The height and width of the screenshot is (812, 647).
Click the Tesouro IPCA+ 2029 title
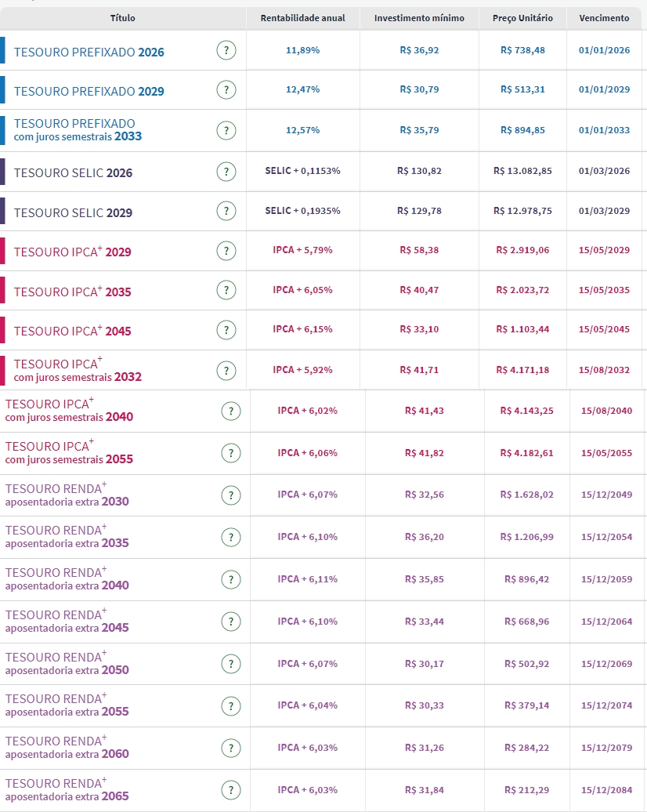pyautogui.click(x=72, y=252)
